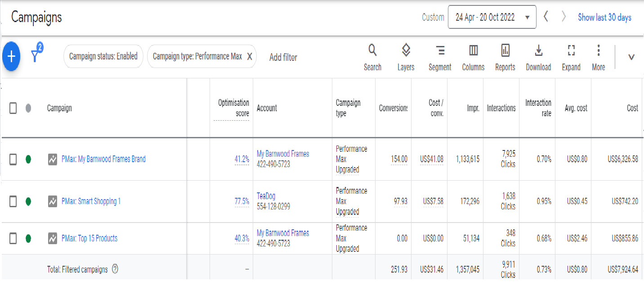644x282 pixels.
Task: Open the Reports icon
Action: pos(505,57)
